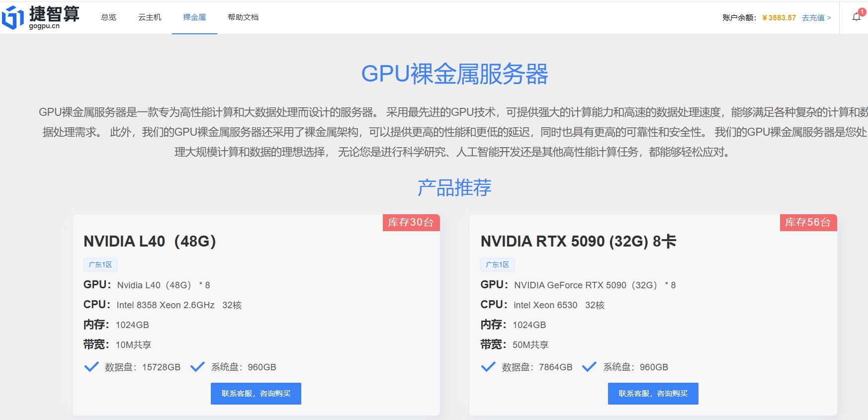The width and height of the screenshot is (868, 420).
Task: Contact support for the NVIDIA L40 server
Action: point(256,393)
